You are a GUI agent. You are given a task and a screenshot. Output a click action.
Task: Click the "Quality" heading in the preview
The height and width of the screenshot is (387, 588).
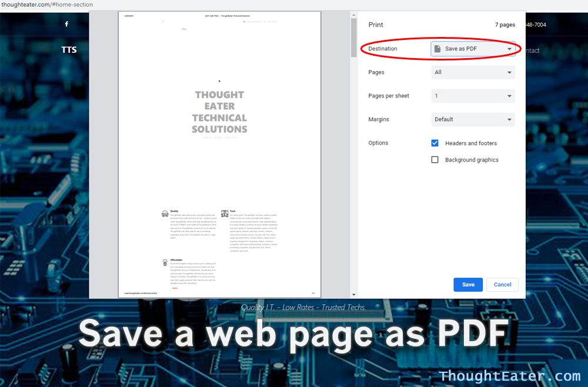tap(175, 211)
